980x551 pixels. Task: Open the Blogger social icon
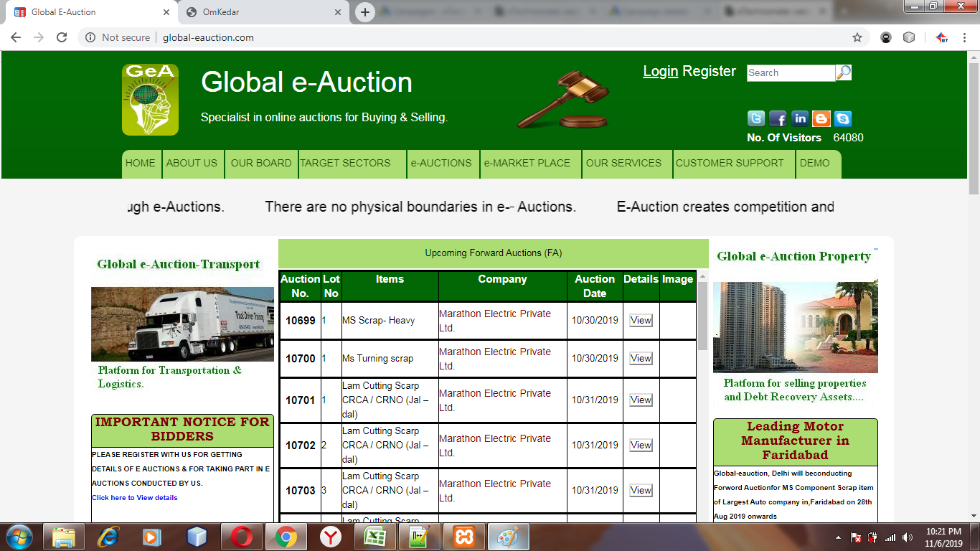[x=821, y=118]
